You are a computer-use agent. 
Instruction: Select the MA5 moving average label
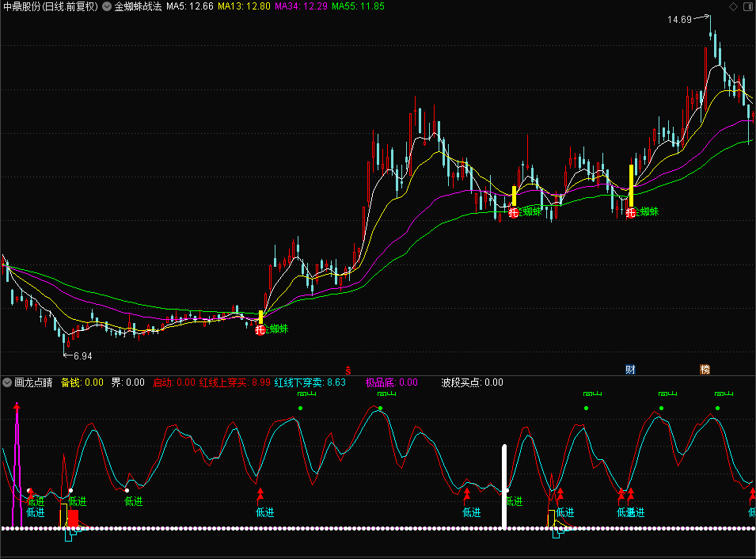coord(189,6)
